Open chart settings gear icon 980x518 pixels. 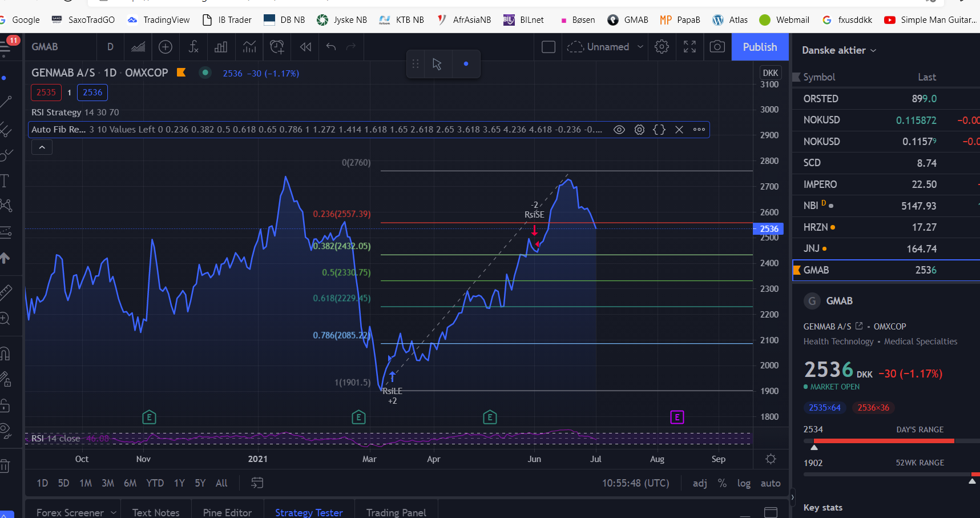662,47
